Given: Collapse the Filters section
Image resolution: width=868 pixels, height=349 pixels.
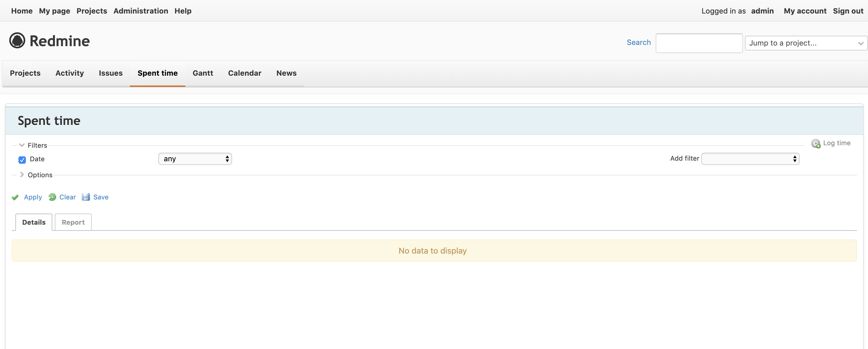Looking at the screenshot, I should (22, 145).
